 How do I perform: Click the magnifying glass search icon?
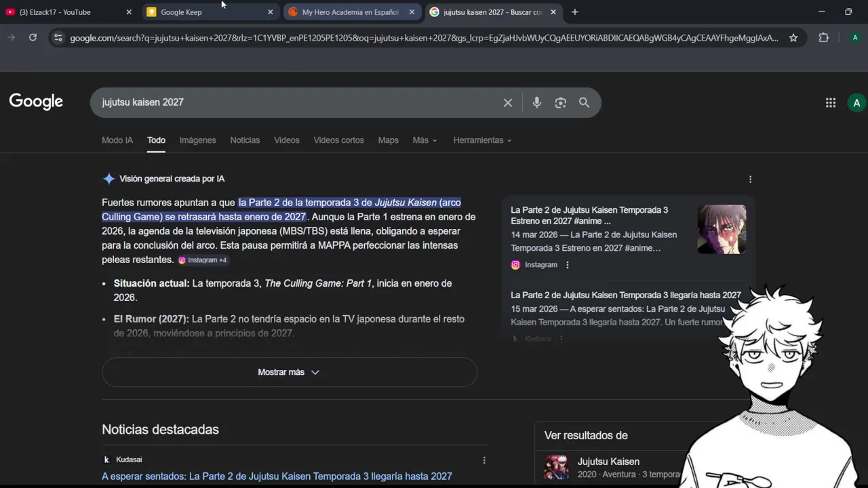coord(584,102)
